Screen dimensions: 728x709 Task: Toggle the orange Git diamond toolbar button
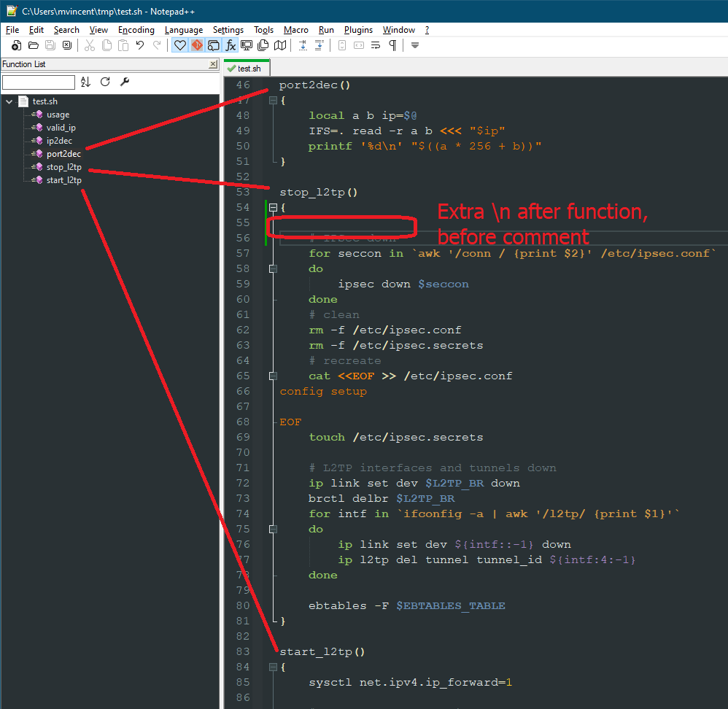tap(197, 45)
